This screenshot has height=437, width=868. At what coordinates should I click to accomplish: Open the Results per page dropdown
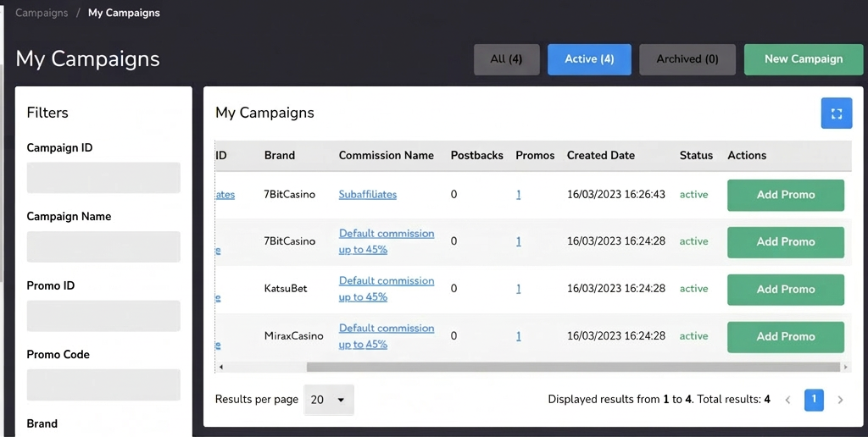tap(329, 400)
